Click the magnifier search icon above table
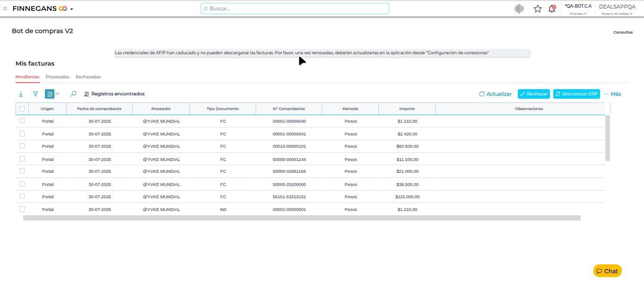Screen dimensions: 644x287 click(x=73, y=94)
